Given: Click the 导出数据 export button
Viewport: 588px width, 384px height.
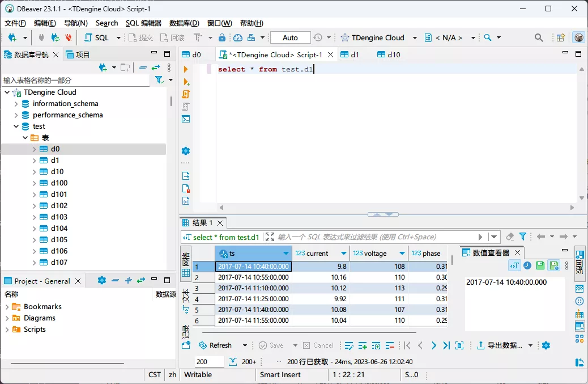Looking at the screenshot, I should click(499, 345).
